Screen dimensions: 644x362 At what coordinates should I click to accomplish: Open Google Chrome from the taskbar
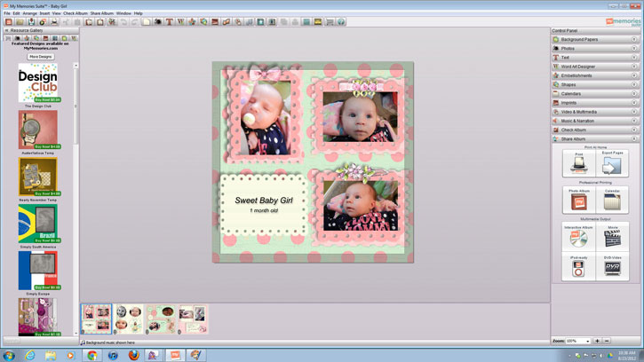tap(92, 355)
